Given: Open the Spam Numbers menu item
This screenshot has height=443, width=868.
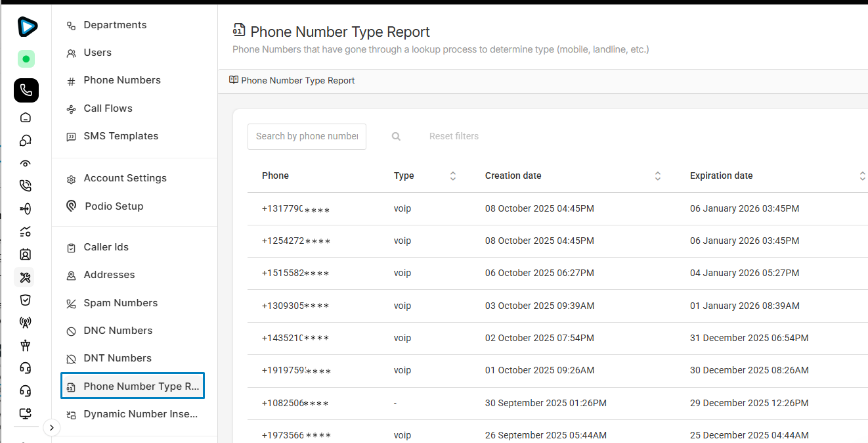Looking at the screenshot, I should point(120,303).
